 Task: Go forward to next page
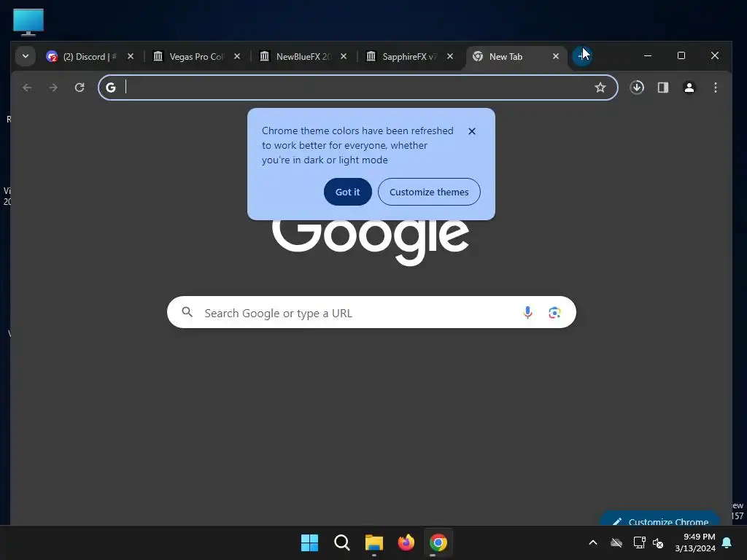click(x=53, y=87)
